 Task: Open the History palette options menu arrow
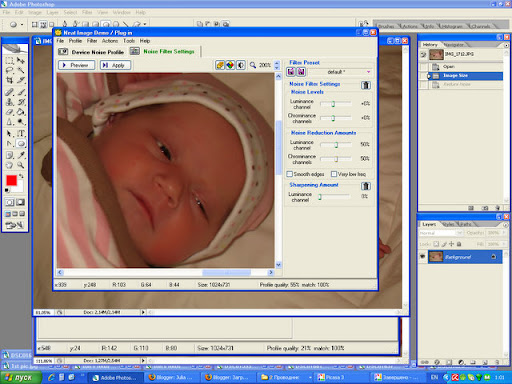click(506, 45)
